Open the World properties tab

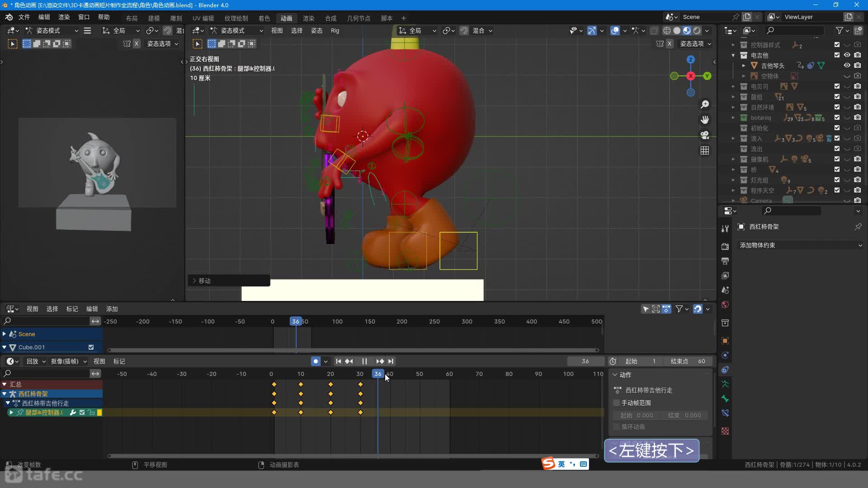point(725,305)
